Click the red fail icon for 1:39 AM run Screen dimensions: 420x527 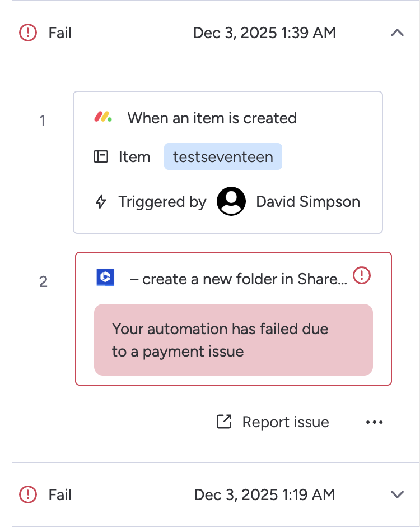[27, 33]
